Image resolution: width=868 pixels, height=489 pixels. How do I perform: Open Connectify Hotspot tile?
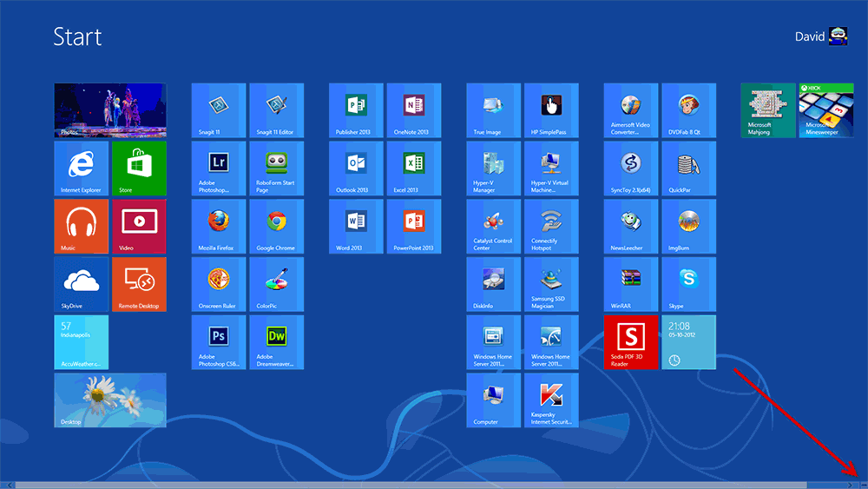pos(551,226)
